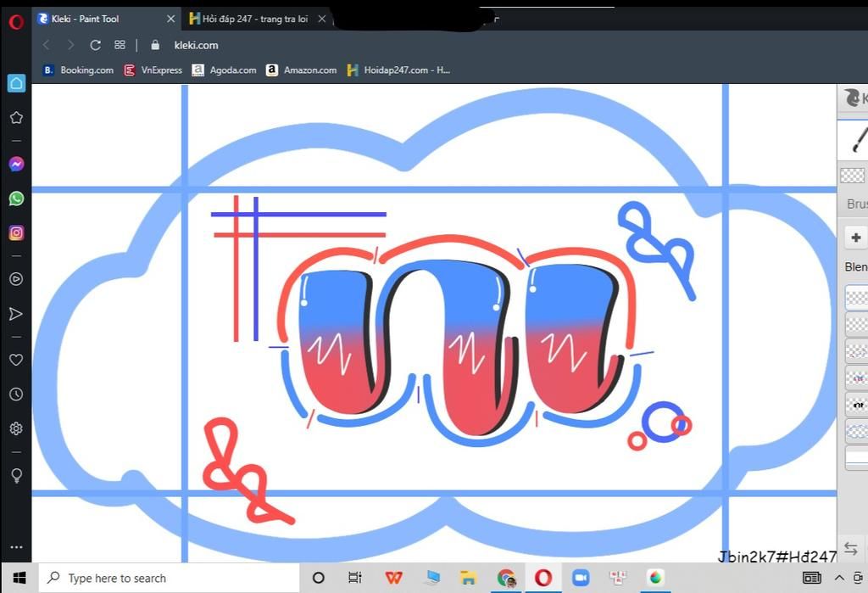Click the Windows search box
Viewport: 868px width, 593px height.
coord(169,578)
